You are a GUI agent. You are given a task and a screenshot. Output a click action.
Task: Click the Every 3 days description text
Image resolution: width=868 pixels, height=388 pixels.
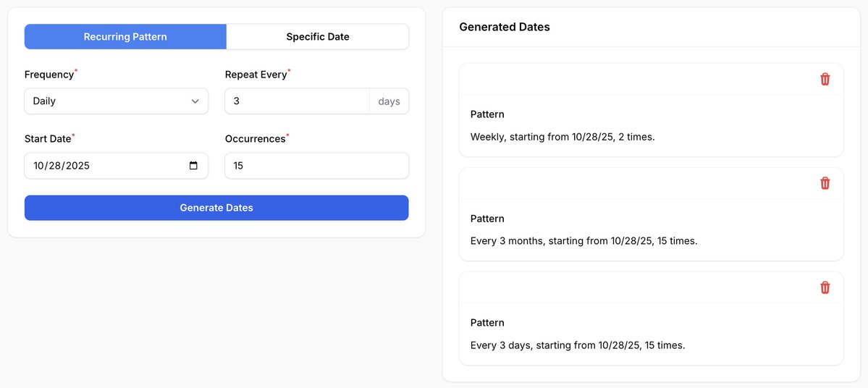pos(577,345)
